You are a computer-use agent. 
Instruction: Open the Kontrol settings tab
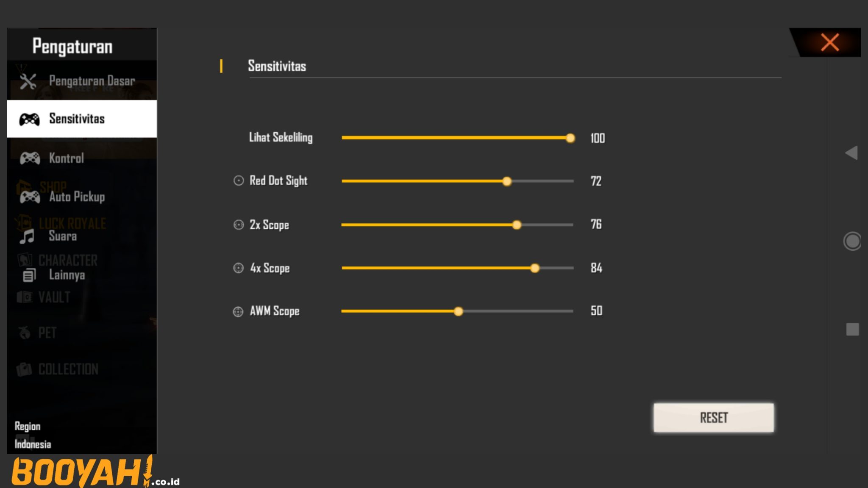pos(66,158)
